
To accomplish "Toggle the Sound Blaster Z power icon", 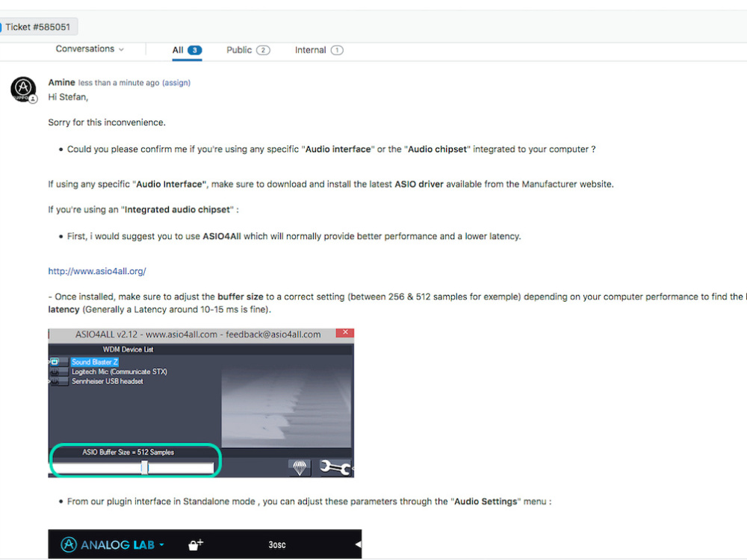I will (55, 362).
